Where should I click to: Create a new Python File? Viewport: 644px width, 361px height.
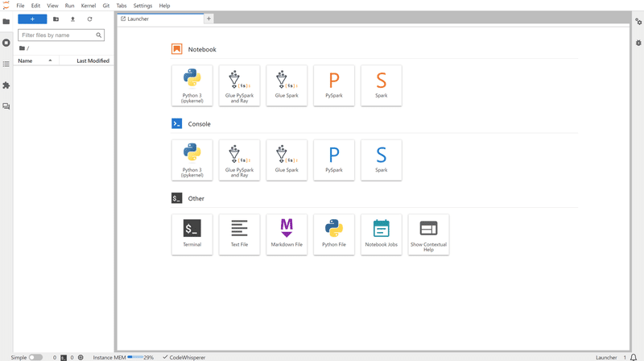pyautogui.click(x=334, y=234)
